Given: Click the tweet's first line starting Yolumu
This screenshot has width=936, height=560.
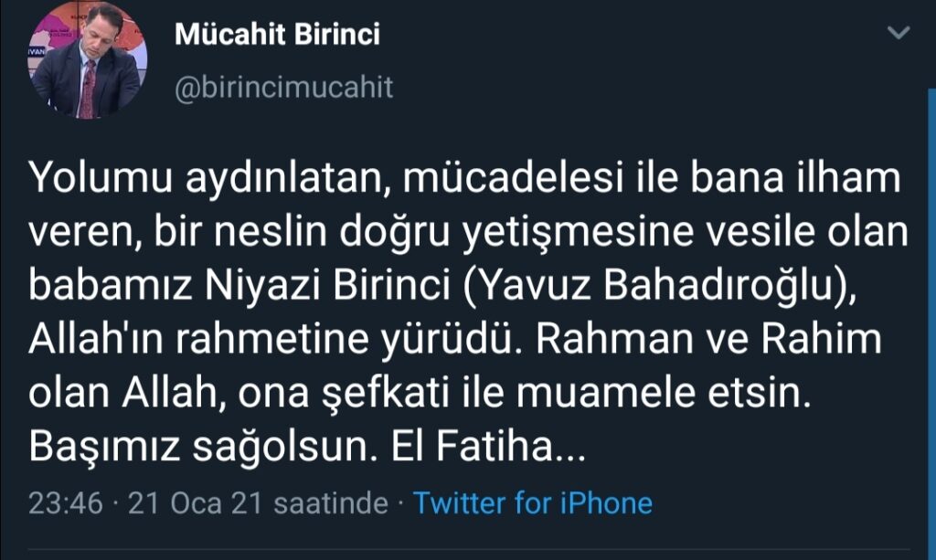Looking at the screenshot, I should coord(464,180).
